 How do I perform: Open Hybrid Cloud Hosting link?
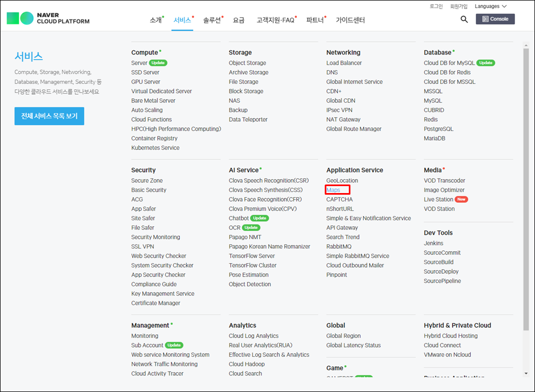pyautogui.click(x=450, y=336)
